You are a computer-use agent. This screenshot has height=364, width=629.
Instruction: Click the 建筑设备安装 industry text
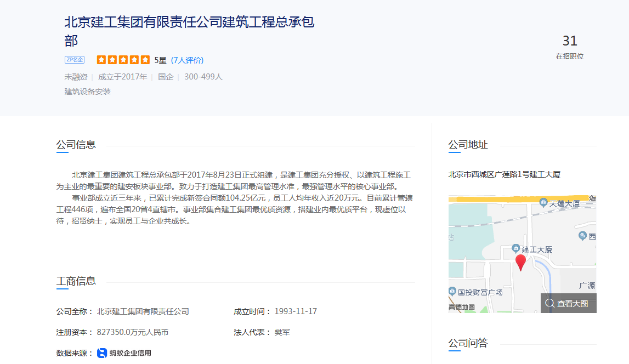[x=87, y=92]
